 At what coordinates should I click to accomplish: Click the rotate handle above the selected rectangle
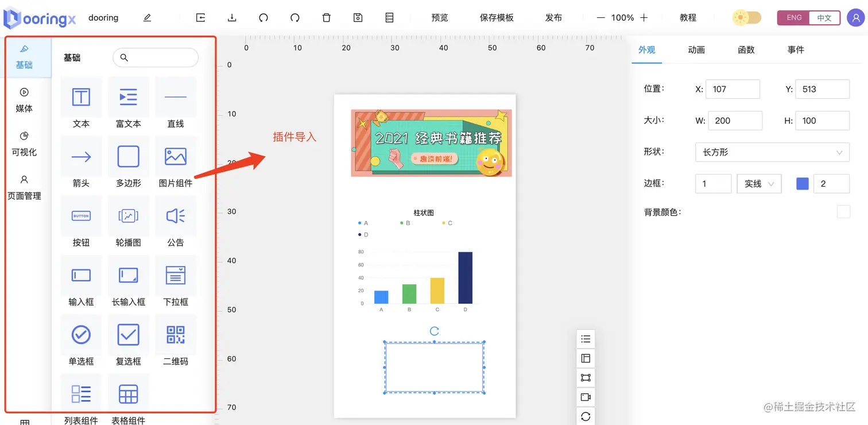[435, 331]
